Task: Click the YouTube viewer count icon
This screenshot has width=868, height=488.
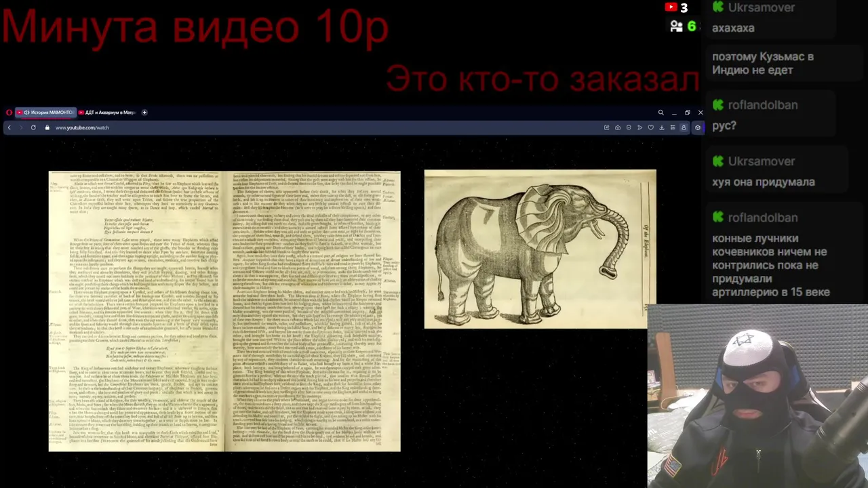Action: pyautogui.click(x=671, y=7)
